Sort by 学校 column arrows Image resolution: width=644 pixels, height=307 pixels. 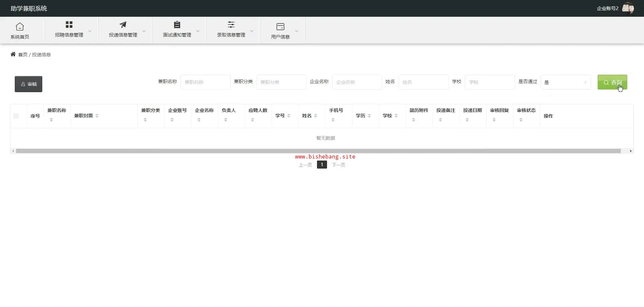396,116
